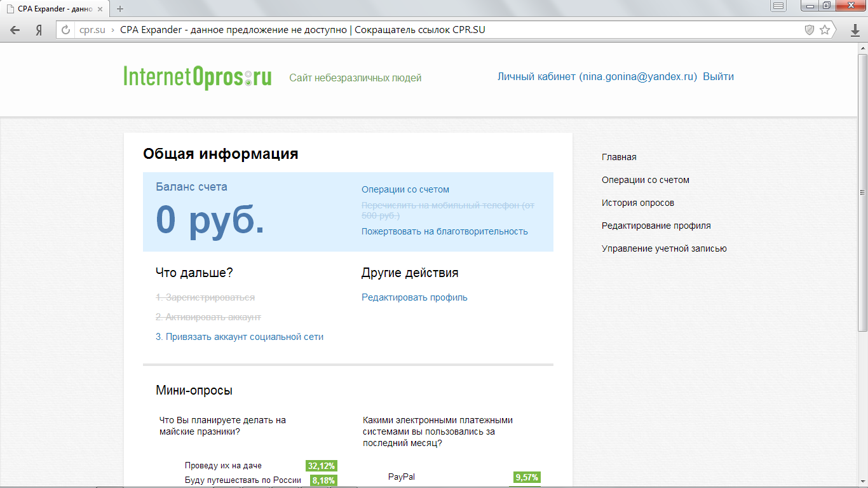Screen dimensions: 868x488
Task: Click the crossed-out Перечислить на мобильный телефон text
Action: pyautogui.click(x=448, y=210)
